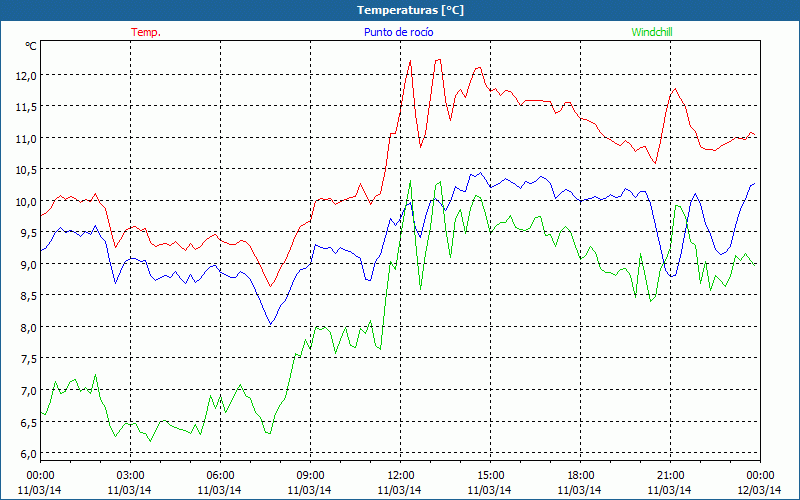Click the 'Temperaturas [°C]' chart title
This screenshot has width=800, height=500.
click(410, 10)
